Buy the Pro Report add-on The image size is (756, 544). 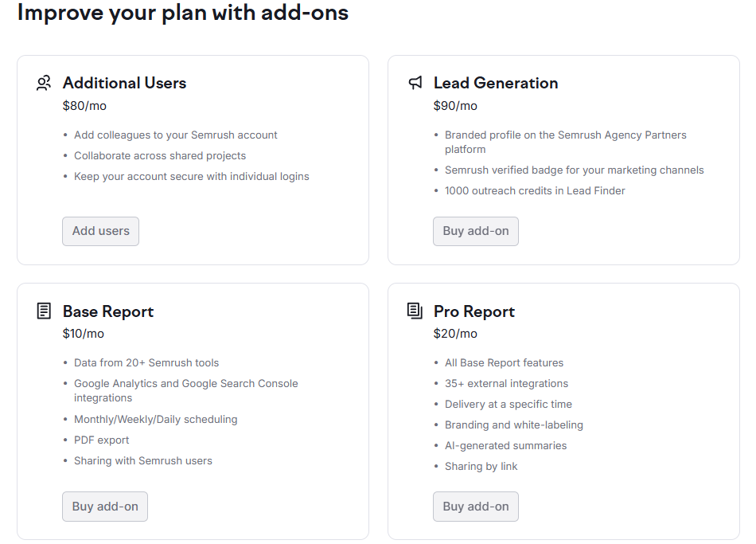pyautogui.click(x=476, y=507)
